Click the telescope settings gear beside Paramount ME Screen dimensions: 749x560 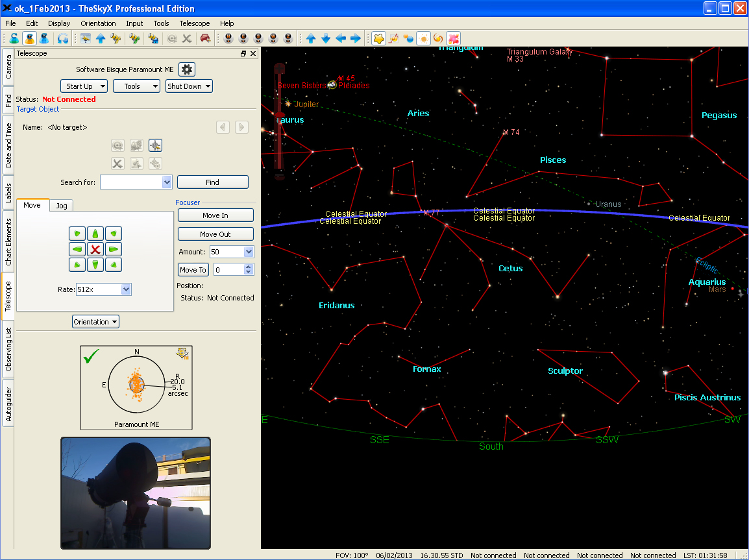pyautogui.click(x=186, y=69)
